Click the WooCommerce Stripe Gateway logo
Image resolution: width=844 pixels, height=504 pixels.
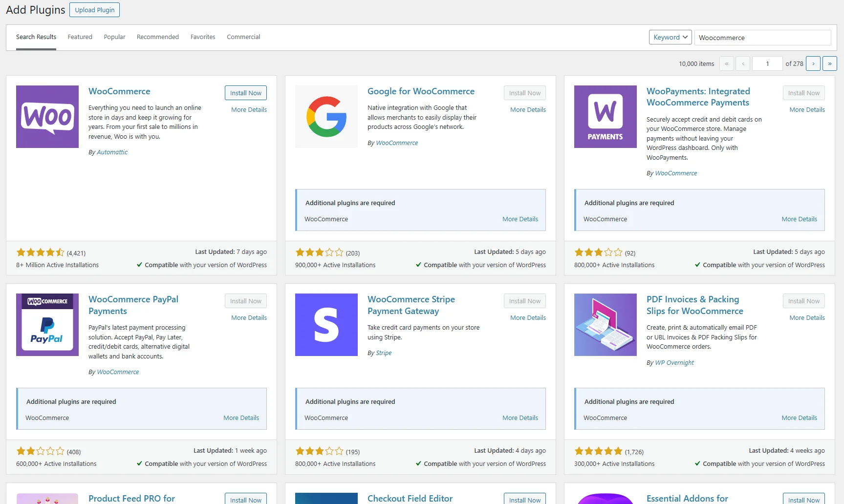coord(326,325)
